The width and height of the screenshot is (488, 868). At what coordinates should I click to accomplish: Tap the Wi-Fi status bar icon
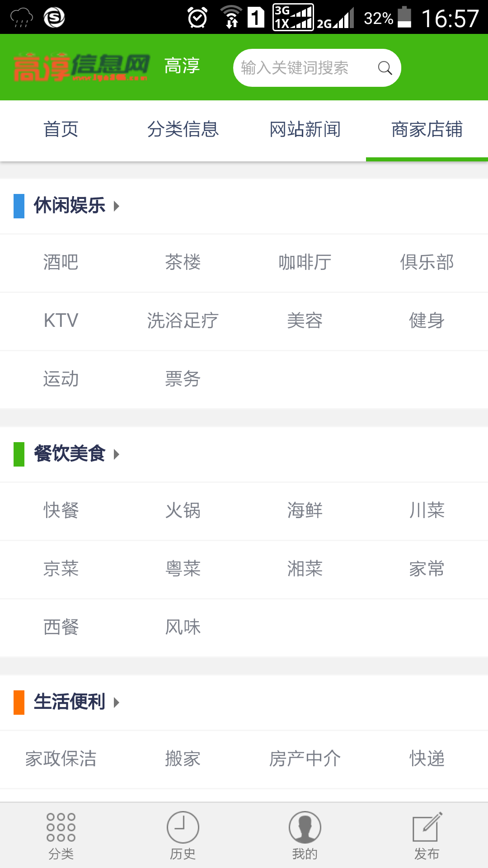pyautogui.click(x=231, y=17)
